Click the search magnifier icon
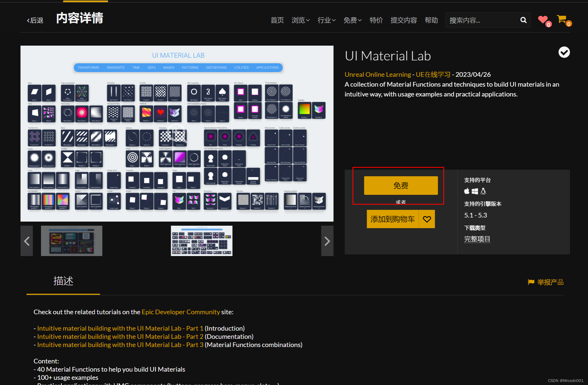Viewport: 588px width, 385px height. 523,20
